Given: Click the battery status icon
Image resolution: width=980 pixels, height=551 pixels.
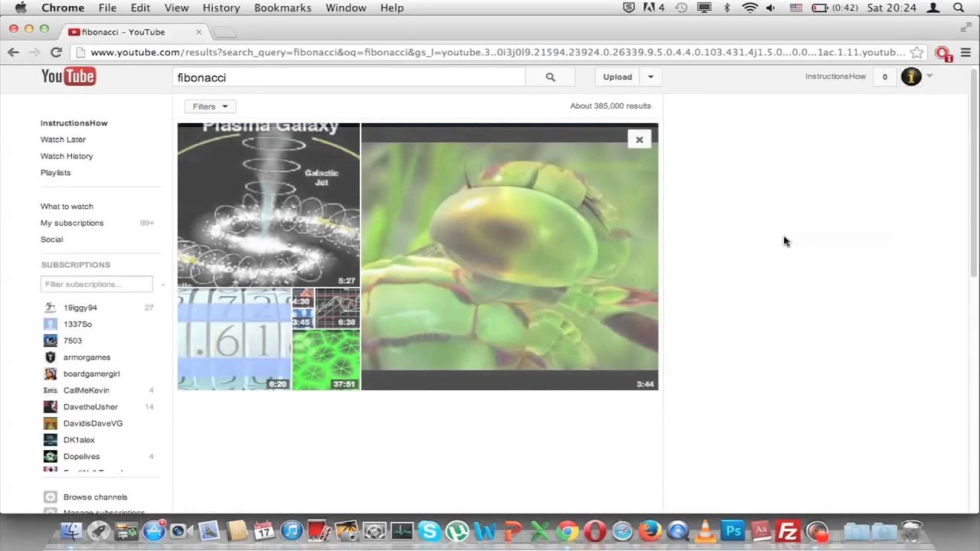Looking at the screenshot, I should click(x=820, y=8).
